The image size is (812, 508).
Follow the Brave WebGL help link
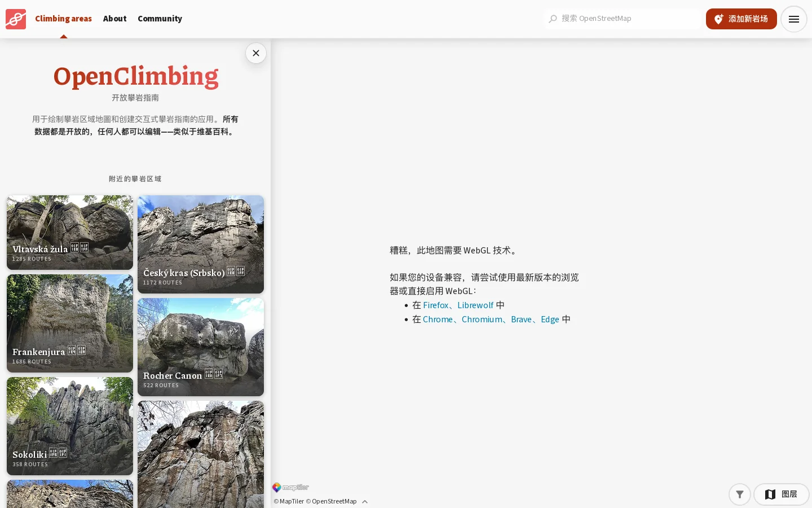521,319
